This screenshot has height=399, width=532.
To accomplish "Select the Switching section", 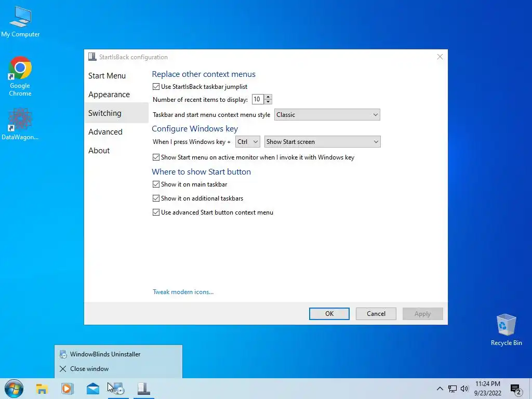I will pyautogui.click(x=116, y=113).
